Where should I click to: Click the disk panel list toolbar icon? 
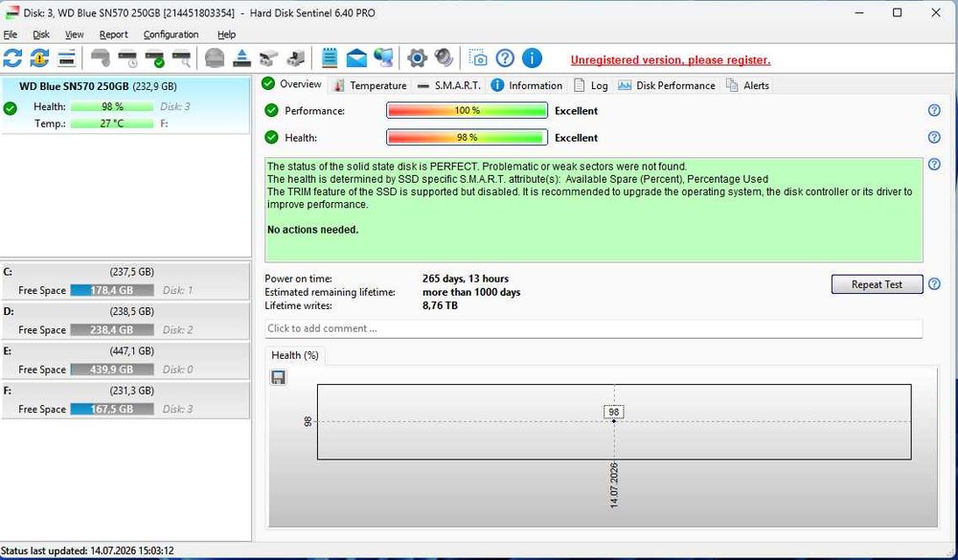coord(67,58)
